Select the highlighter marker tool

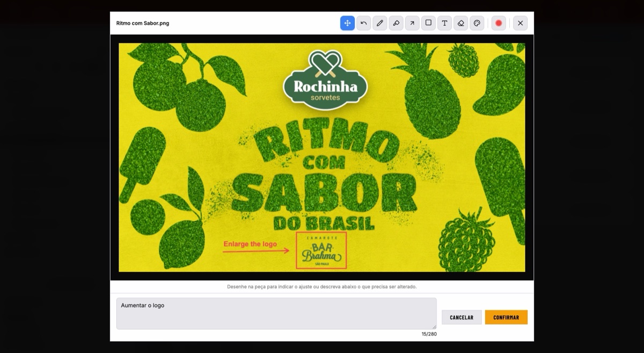tap(396, 23)
